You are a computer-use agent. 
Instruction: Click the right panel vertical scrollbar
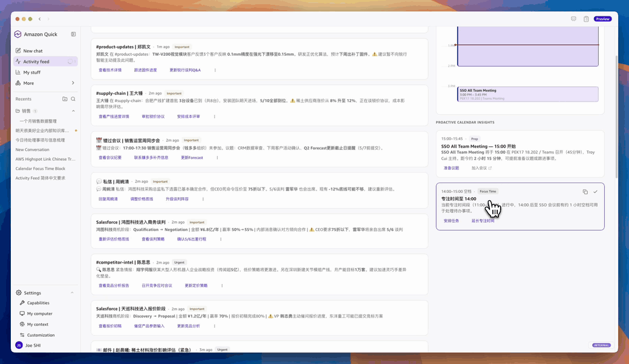click(616, 116)
